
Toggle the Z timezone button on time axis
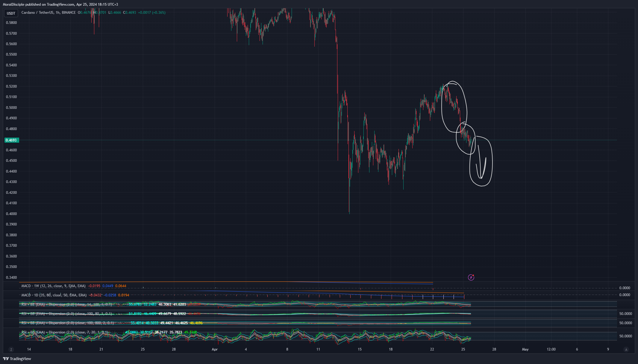tap(11, 349)
